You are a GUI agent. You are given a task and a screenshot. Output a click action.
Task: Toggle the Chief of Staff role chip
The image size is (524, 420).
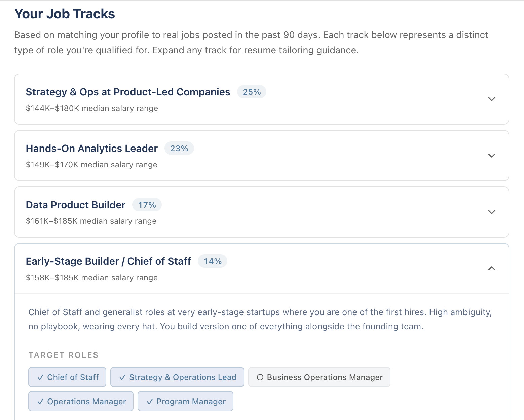point(67,377)
